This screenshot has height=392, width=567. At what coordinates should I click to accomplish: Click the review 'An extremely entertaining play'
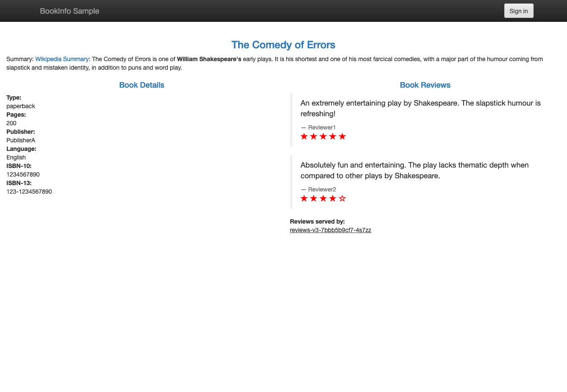420,108
